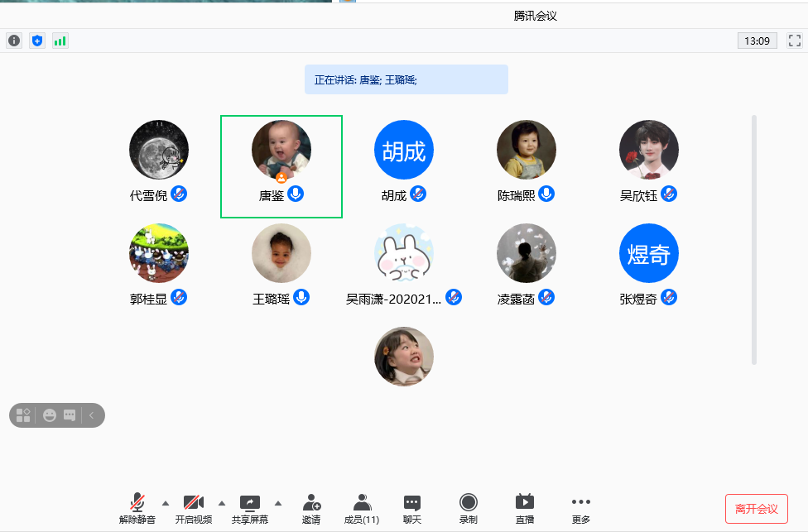Click the 腾讯会议 window title
Viewport: 808px width, 532px height.
coord(536,16)
